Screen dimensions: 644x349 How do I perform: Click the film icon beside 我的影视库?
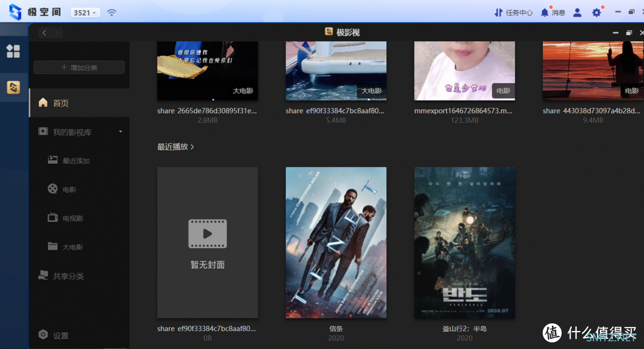tap(43, 131)
